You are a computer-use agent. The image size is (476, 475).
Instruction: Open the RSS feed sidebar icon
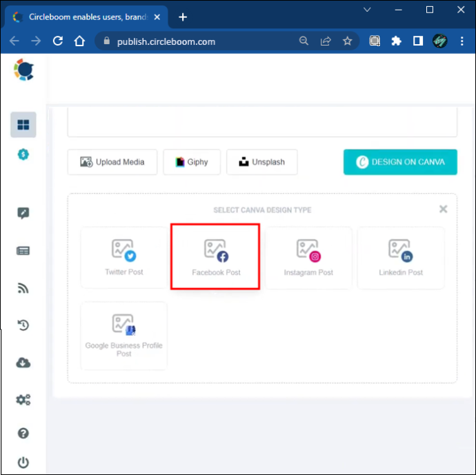[23, 288]
